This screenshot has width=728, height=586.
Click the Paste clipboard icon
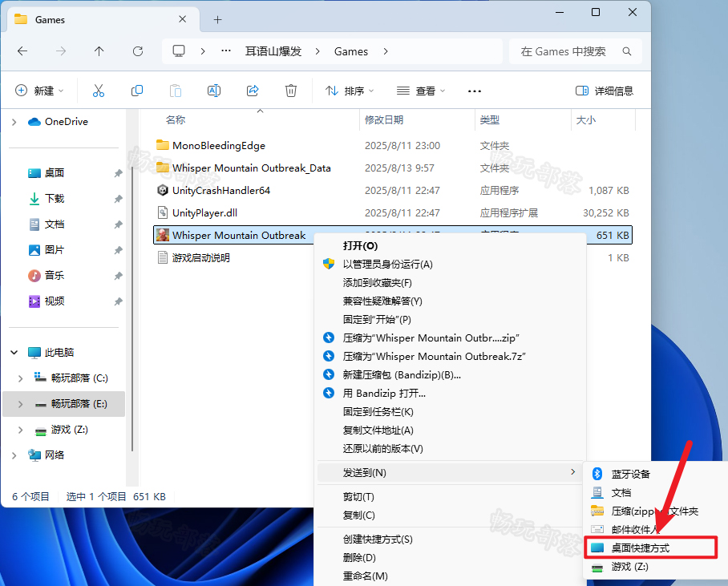click(176, 91)
